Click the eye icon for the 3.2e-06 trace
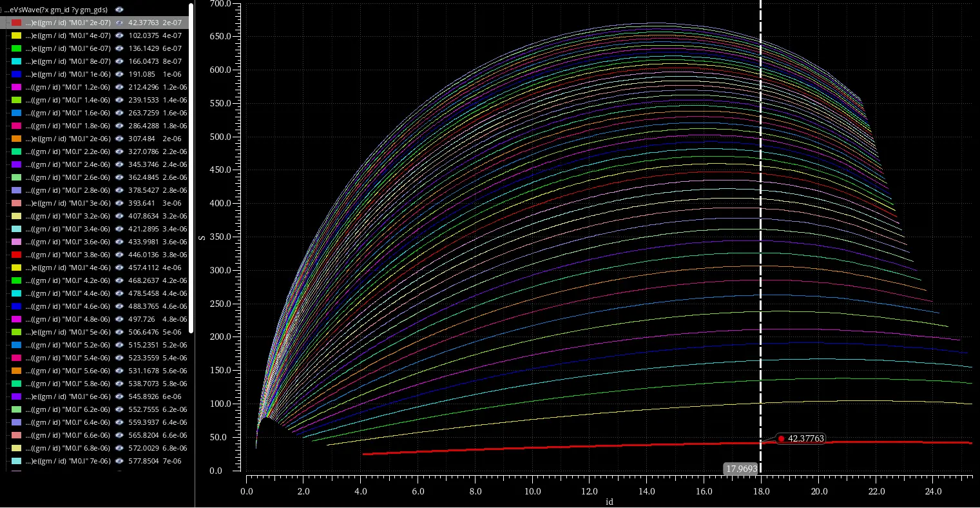Viewport: 980px width, 508px height. coord(119,216)
